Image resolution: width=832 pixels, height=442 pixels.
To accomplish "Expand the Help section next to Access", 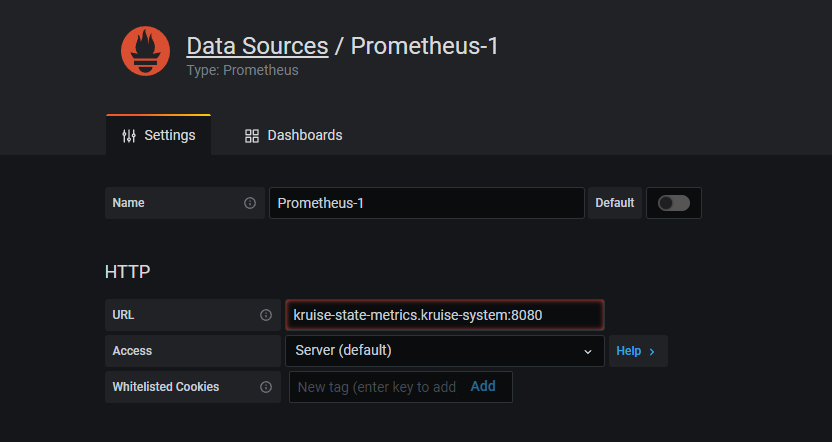I will [638, 351].
